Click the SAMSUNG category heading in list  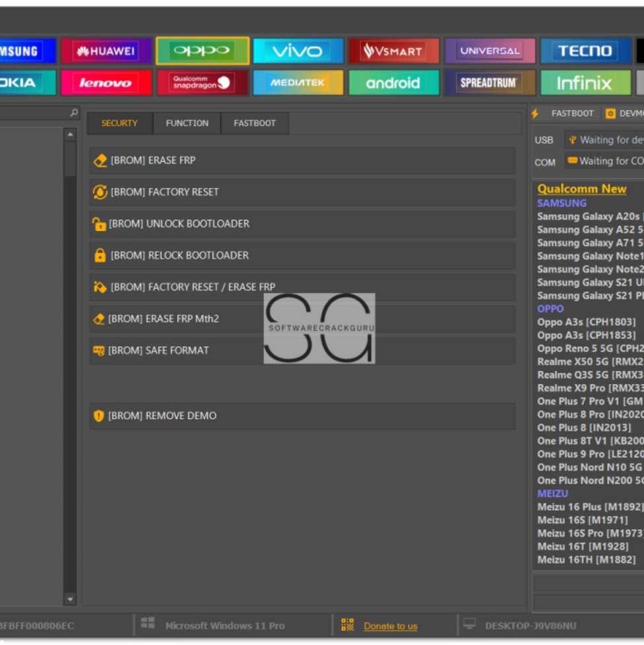[562, 203]
